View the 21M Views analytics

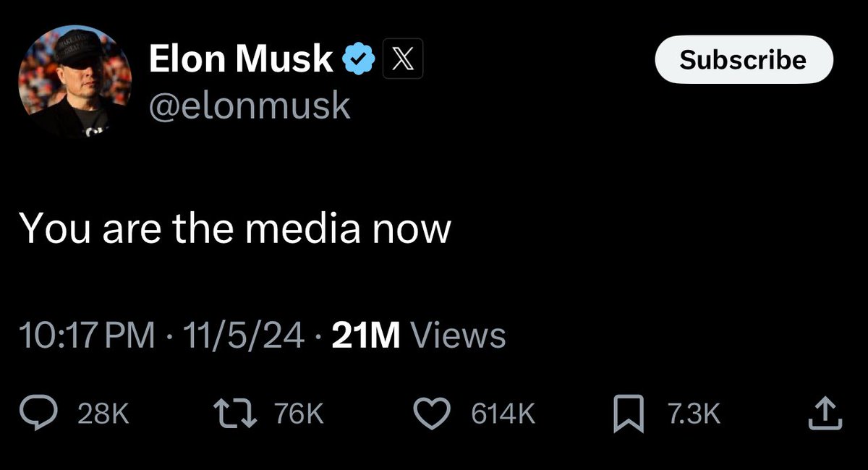pyautogui.click(x=366, y=336)
